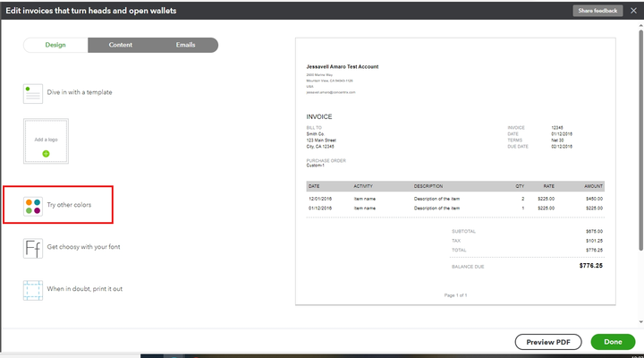Click the INVOICE heading in the preview

click(x=319, y=116)
